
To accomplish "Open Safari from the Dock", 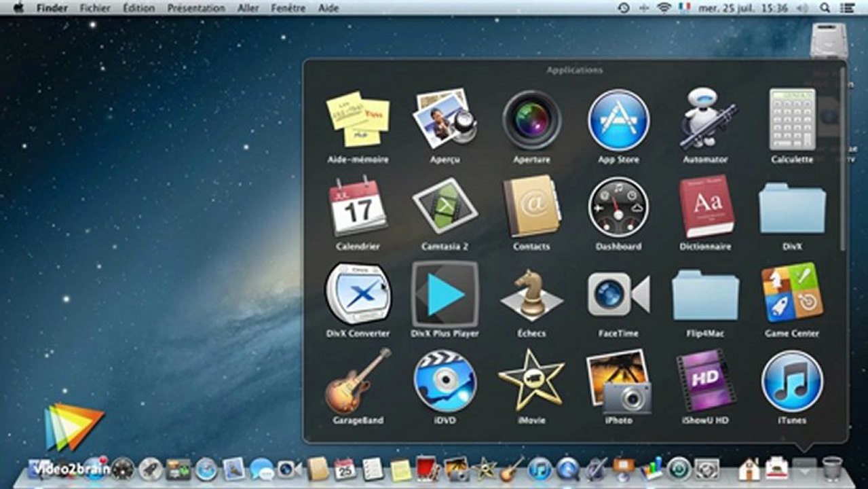I will (x=206, y=469).
